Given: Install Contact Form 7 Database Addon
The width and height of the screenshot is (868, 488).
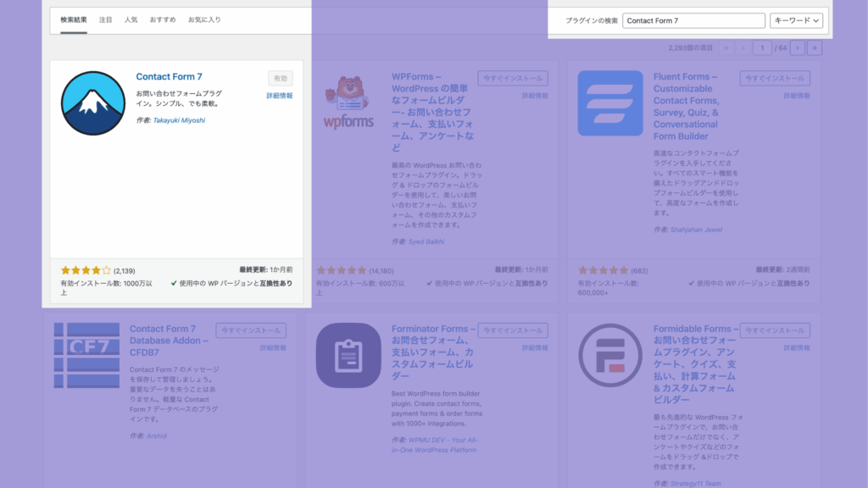Looking at the screenshot, I should click(x=251, y=330).
